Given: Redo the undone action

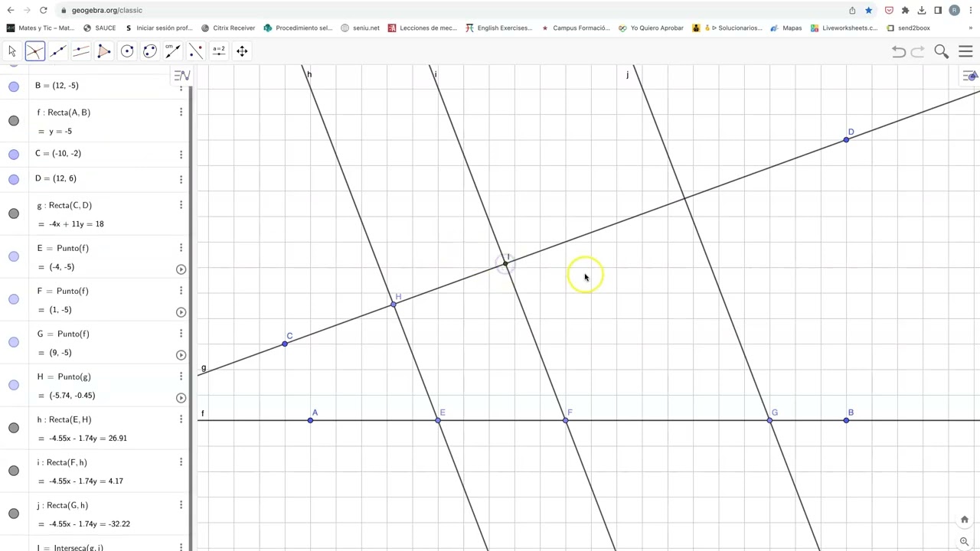Looking at the screenshot, I should point(917,51).
